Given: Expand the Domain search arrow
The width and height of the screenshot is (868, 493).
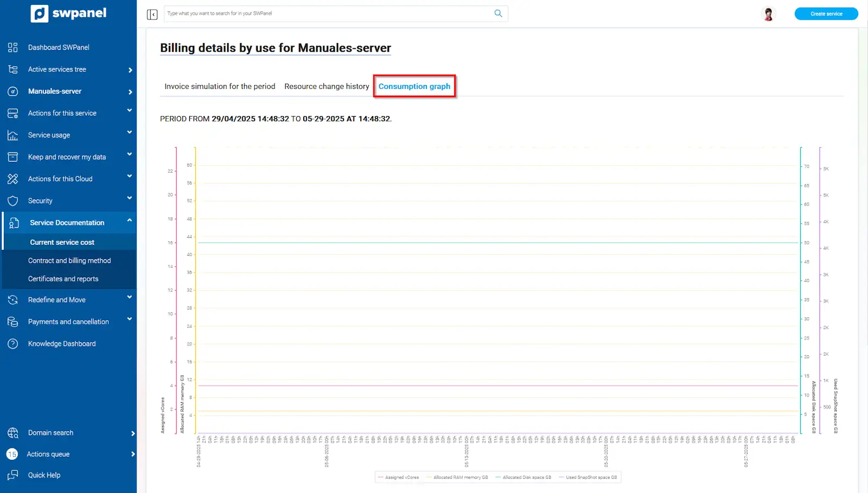Looking at the screenshot, I should point(133,433).
